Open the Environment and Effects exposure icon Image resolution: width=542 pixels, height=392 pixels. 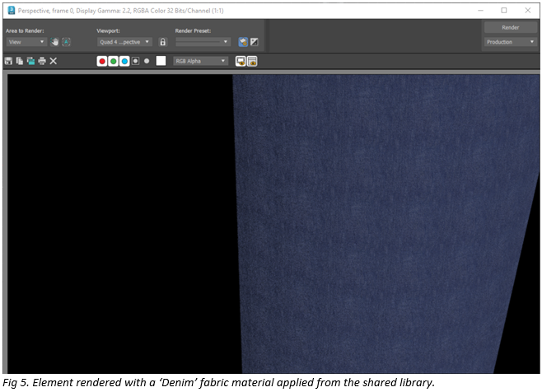click(254, 42)
